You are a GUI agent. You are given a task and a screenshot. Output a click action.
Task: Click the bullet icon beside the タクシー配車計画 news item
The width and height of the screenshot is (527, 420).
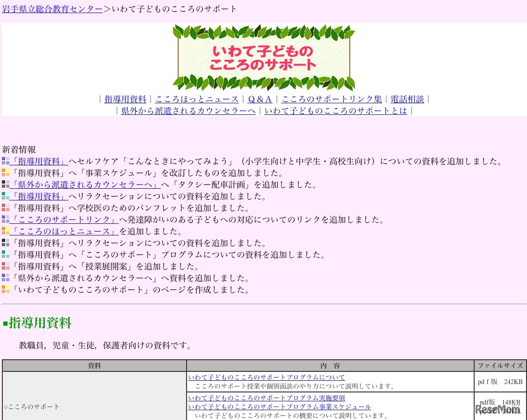click(6, 185)
